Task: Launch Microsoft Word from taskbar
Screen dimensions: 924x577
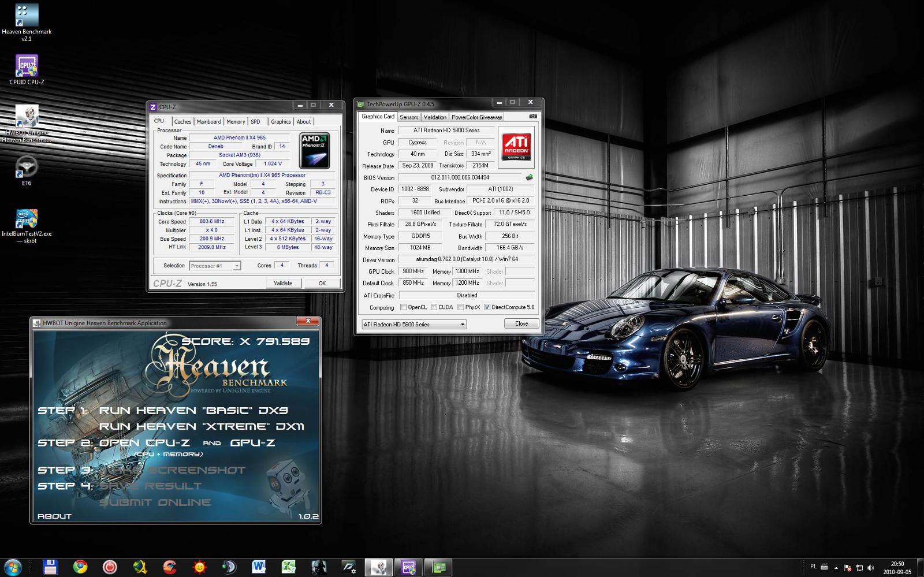Action: [259, 567]
